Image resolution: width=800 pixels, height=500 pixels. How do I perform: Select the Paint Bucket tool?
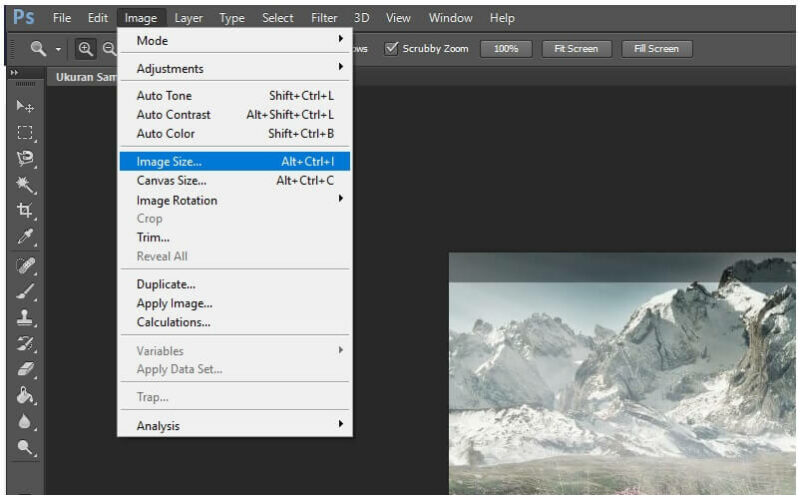click(24, 395)
